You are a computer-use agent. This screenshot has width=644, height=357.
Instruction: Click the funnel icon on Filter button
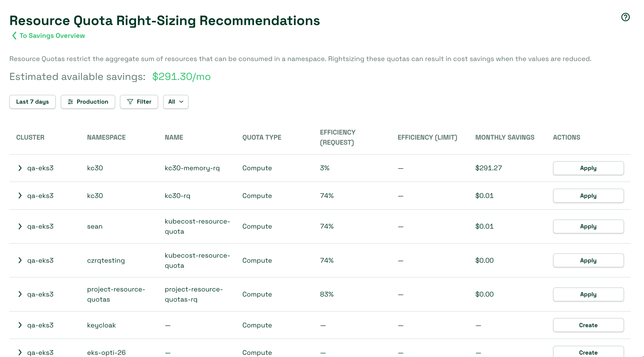[x=130, y=102]
